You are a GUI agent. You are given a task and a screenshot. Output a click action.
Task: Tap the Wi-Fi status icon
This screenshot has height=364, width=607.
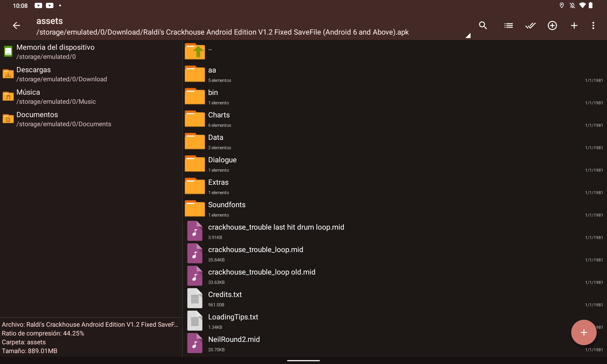click(x=582, y=5)
